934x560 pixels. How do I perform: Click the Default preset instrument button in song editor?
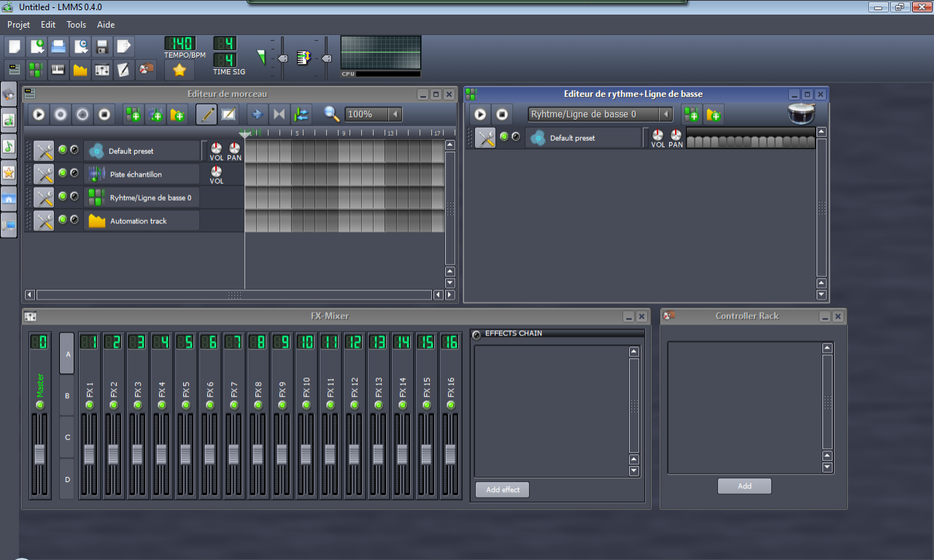[142, 151]
